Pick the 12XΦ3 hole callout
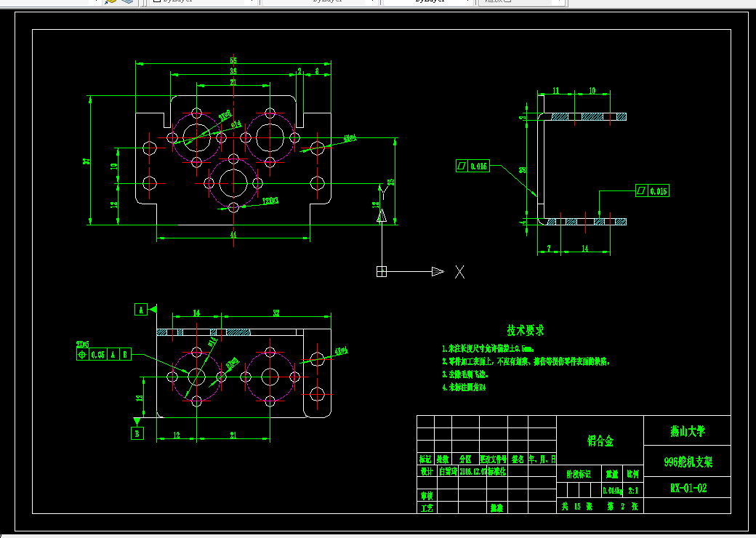Image resolution: width=756 pixels, height=538 pixels. [x=270, y=201]
